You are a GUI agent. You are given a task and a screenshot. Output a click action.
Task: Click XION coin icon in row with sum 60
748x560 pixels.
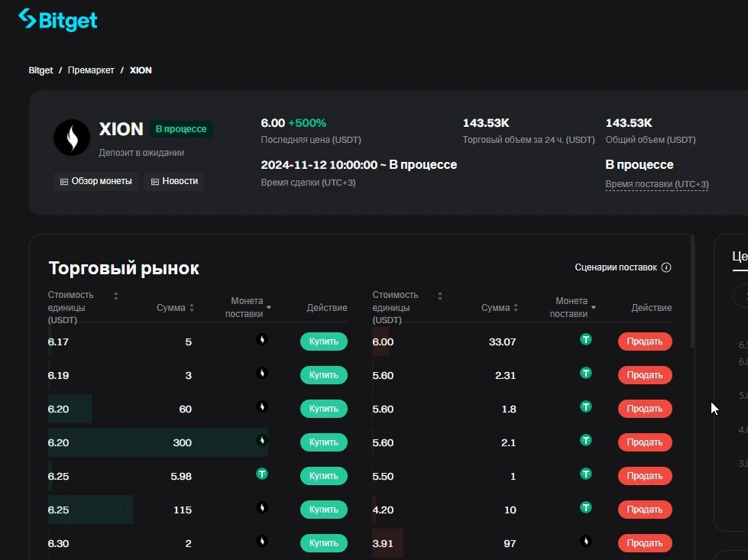pyautogui.click(x=261, y=407)
